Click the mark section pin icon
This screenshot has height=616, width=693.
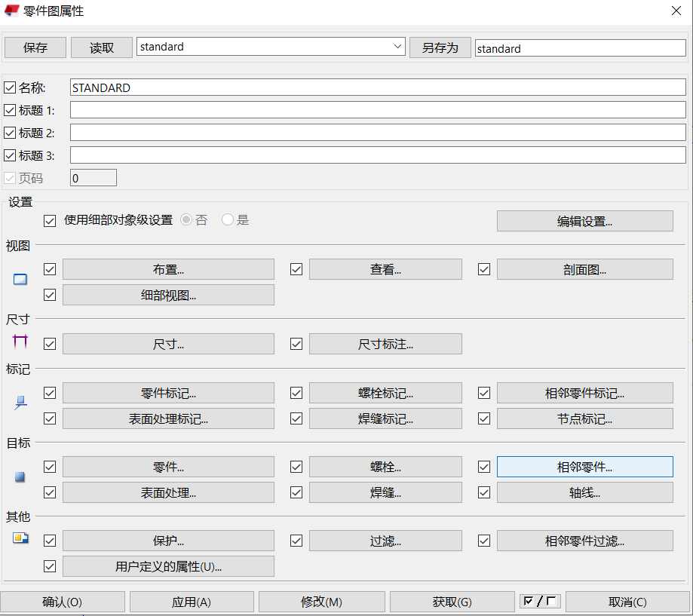pos(20,403)
